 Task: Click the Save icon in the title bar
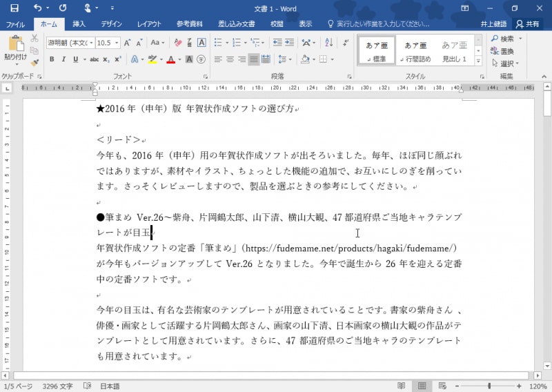coord(14,8)
